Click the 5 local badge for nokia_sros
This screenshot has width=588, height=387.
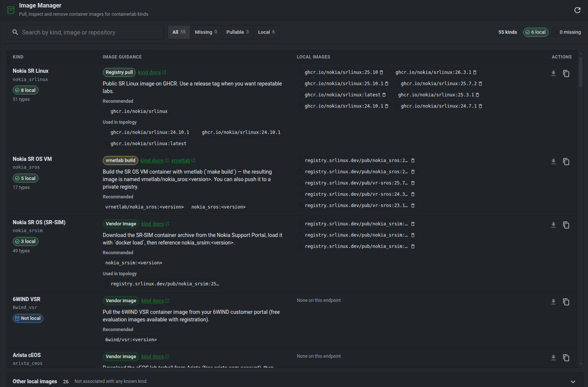click(25, 178)
